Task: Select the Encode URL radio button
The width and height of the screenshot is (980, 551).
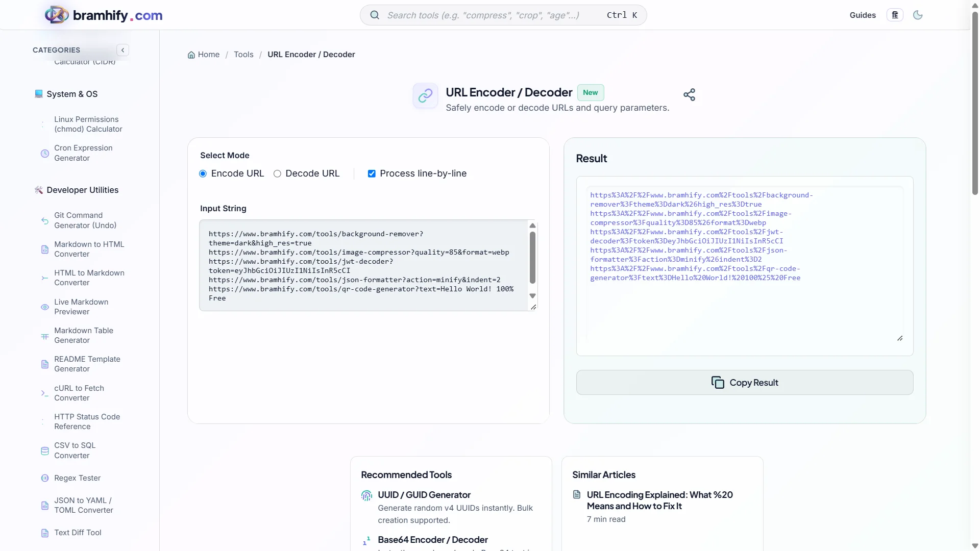Action: (203, 174)
